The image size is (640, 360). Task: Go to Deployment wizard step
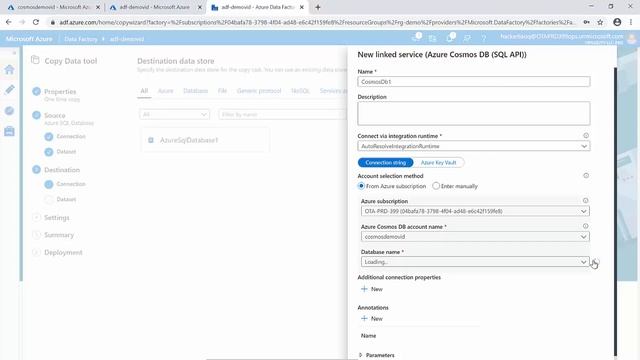click(x=63, y=253)
